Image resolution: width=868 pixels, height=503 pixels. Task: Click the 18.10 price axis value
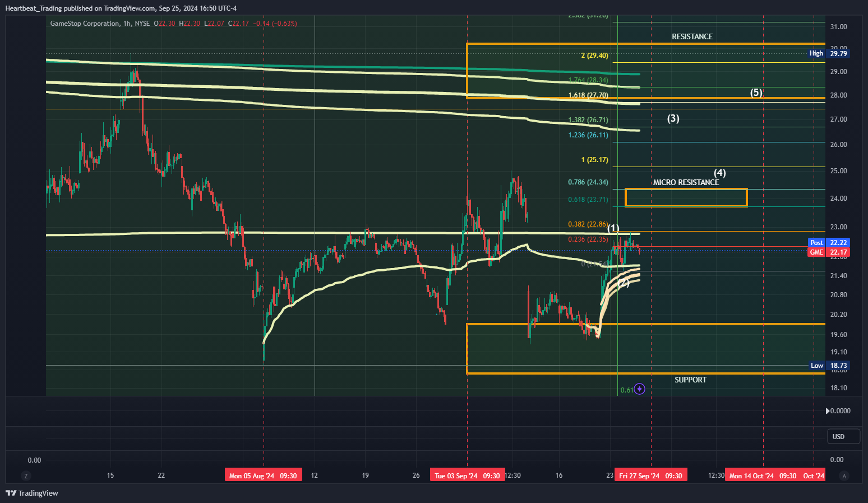[839, 388]
